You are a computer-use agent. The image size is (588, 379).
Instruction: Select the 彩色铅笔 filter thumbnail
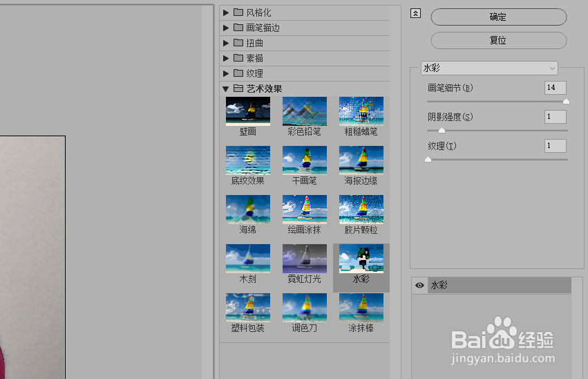pos(305,111)
